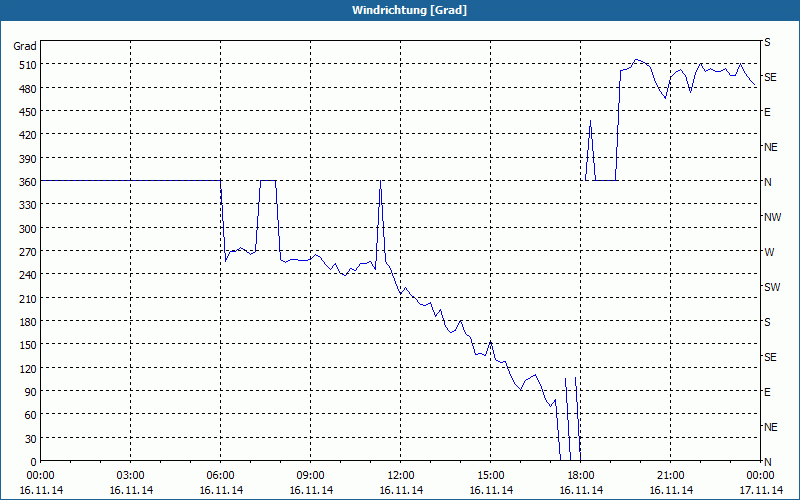The image size is (800, 500).
Task: Click the topmost S compass label
Action: 767,42
